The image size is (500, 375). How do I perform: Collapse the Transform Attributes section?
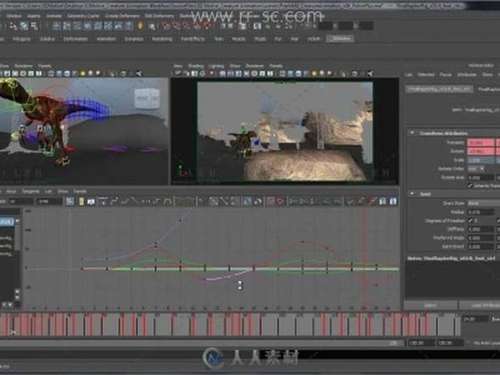pyautogui.click(x=412, y=133)
